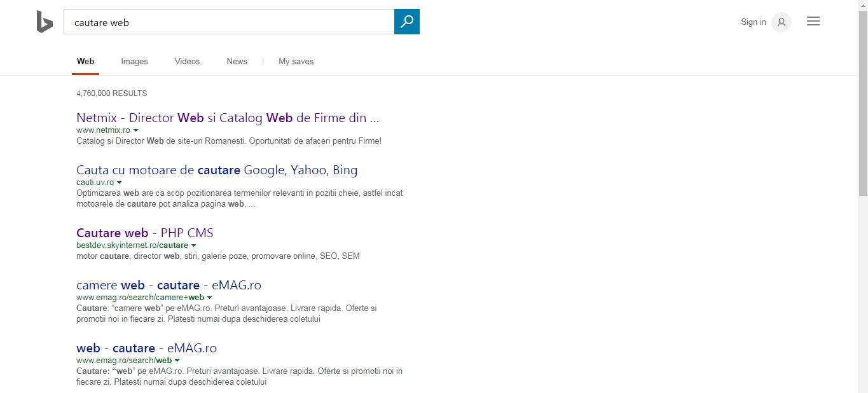Click the Bing logo icon
This screenshot has width=868, height=393.
coord(45,22)
